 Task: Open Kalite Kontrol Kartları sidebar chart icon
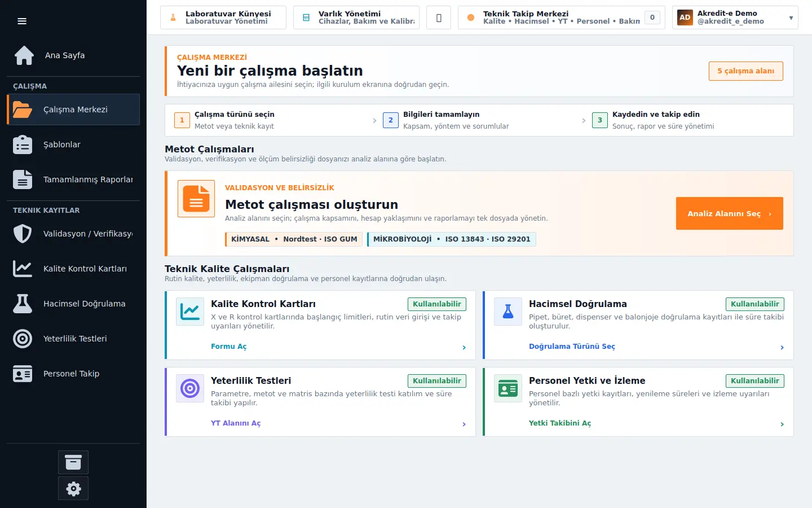coord(23,269)
